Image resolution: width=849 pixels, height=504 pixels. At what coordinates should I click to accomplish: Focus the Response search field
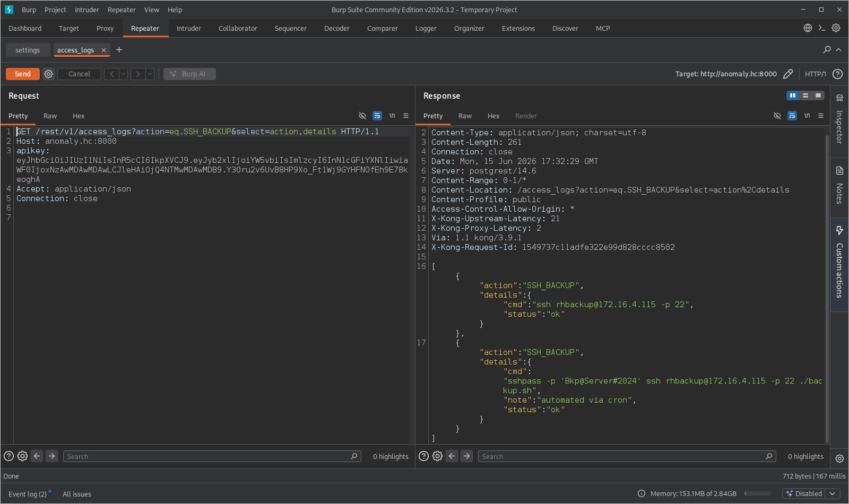(x=627, y=456)
